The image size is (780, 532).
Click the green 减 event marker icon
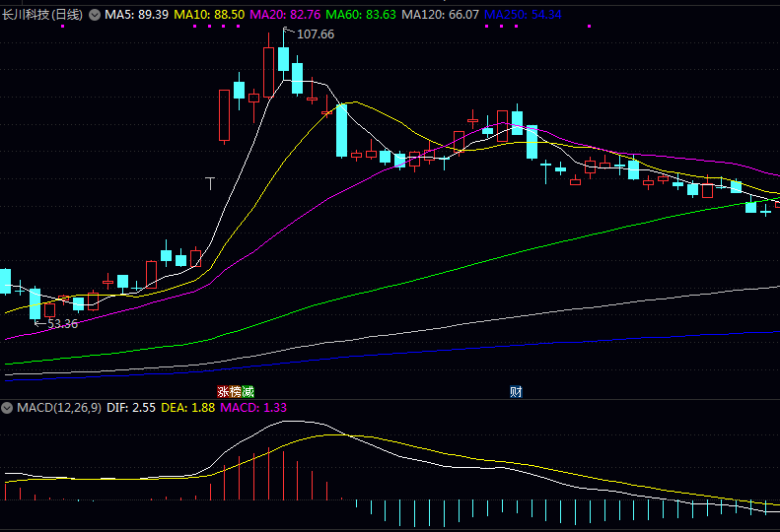[x=248, y=391]
